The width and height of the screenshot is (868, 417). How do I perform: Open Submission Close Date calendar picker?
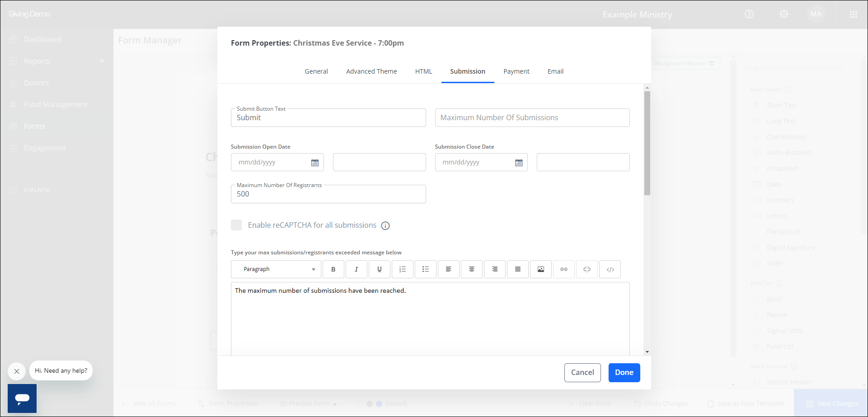(519, 163)
